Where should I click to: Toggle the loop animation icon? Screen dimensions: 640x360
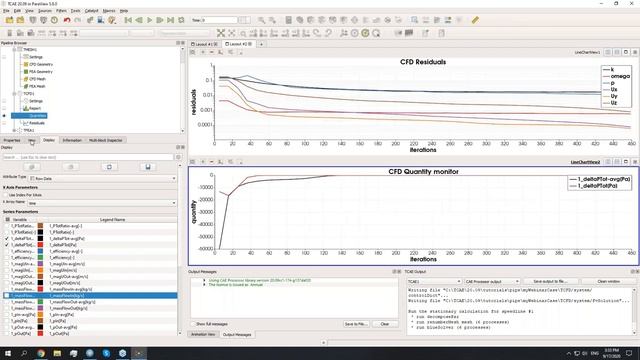(x=181, y=20)
